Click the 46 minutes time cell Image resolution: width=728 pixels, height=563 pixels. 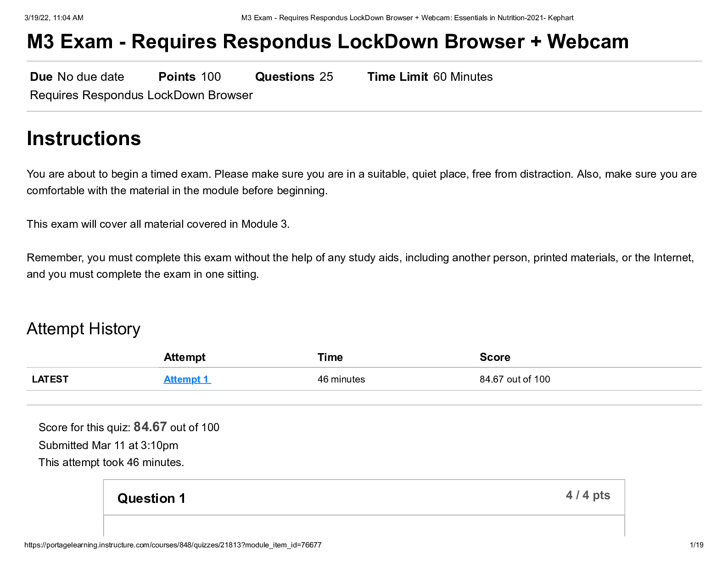click(x=341, y=379)
